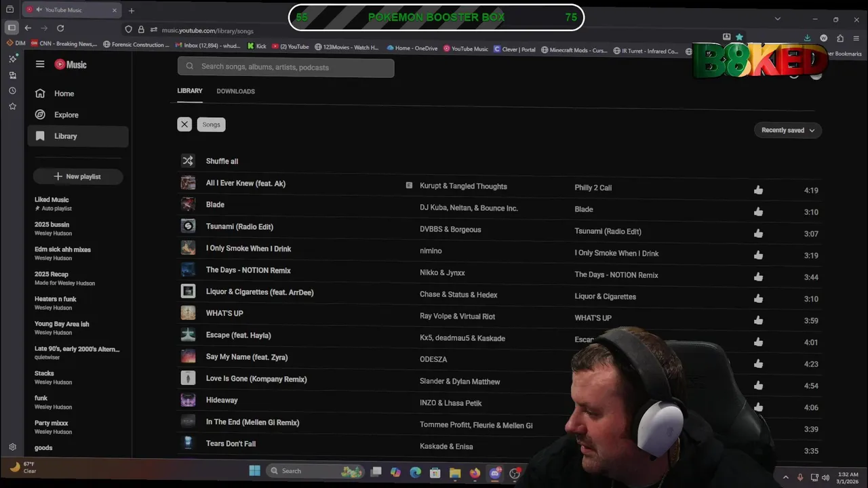868x488 pixels.
Task: Click the shuffle icon next to Shuffle all
Action: pos(188,161)
